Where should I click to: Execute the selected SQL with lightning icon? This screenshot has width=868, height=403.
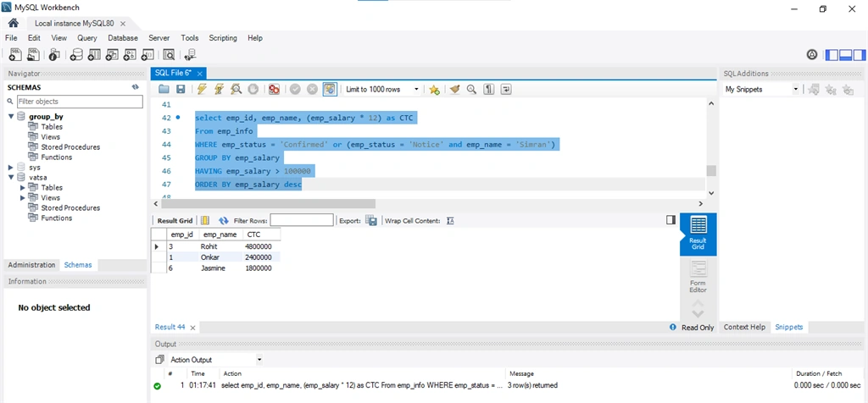pyautogui.click(x=202, y=89)
